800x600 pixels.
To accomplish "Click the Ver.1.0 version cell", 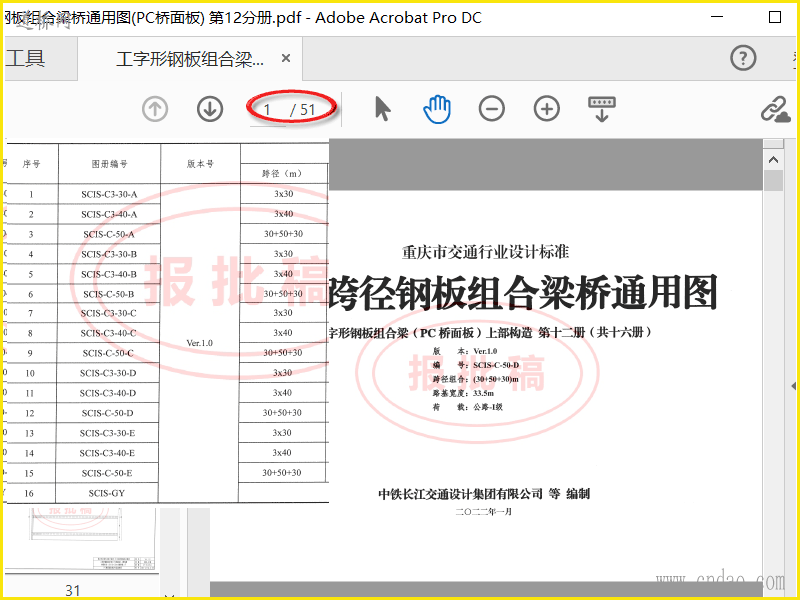I will [x=199, y=343].
